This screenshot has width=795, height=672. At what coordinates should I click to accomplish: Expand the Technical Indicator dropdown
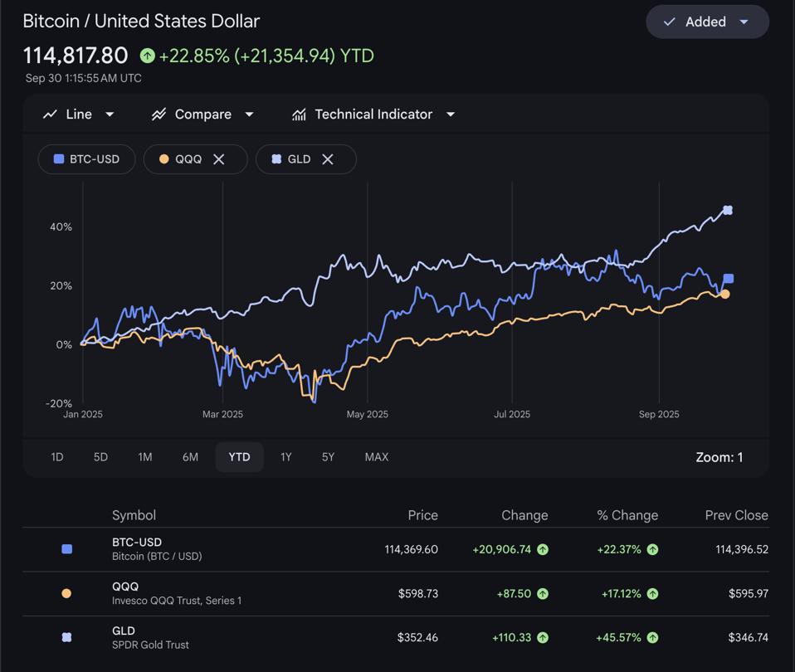coord(450,114)
